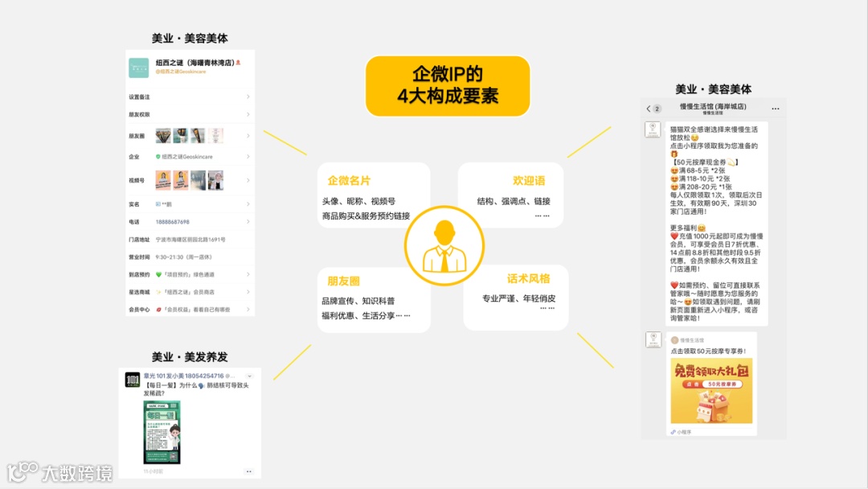This screenshot has width=868, height=489.
Task: Open the @纽西之谜Geoskincare link under the store name
Action: click(x=181, y=72)
